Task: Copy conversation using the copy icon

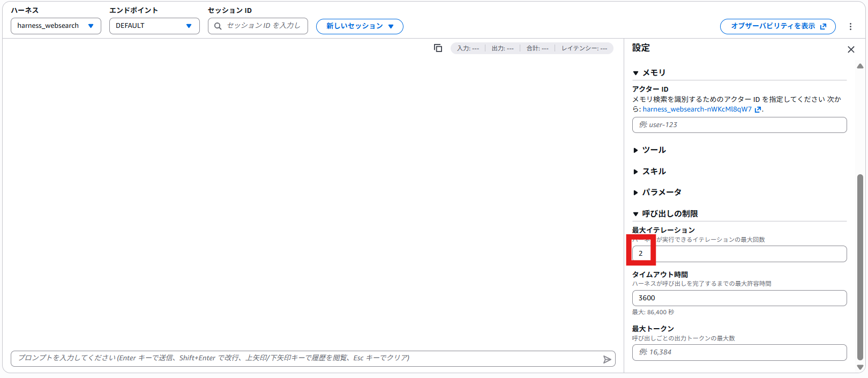Action: tap(438, 48)
